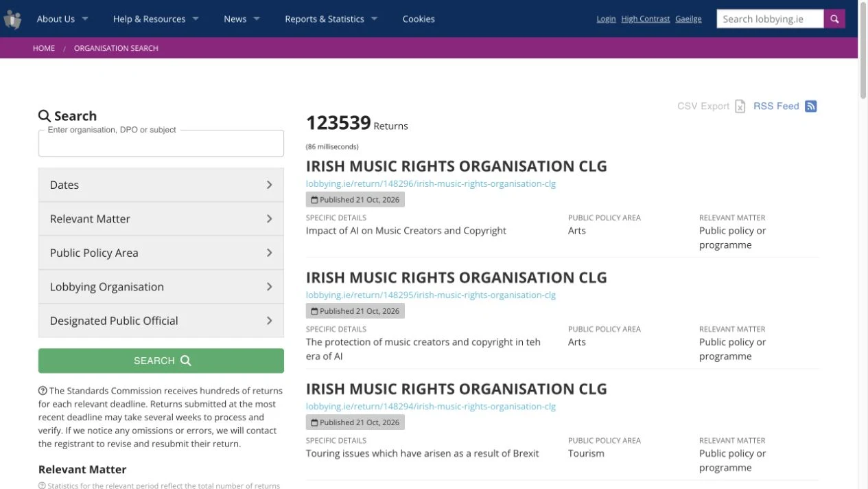This screenshot has width=868, height=489.
Task: Open the Reports & Statistics dropdown
Action: point(331,19)
